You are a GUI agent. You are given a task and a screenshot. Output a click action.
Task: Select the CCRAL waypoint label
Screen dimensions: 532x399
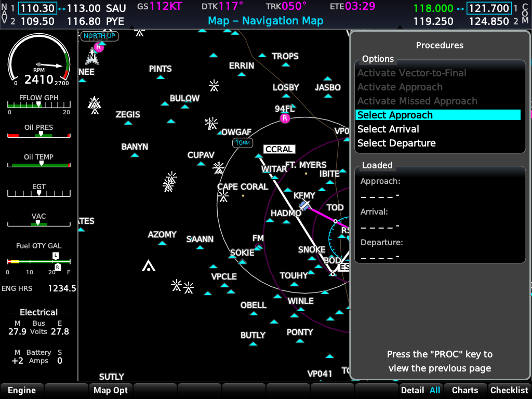click(x=279, y=149)
